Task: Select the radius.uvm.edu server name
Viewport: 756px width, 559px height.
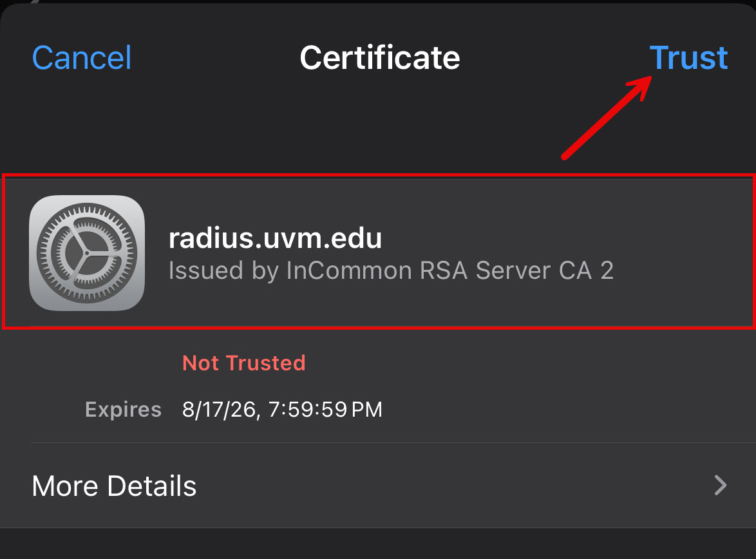Action: (275, 238)
